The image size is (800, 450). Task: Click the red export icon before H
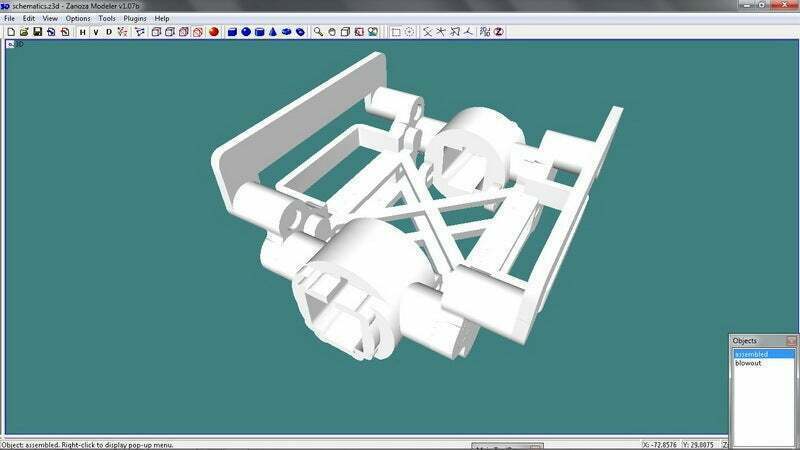65,32
